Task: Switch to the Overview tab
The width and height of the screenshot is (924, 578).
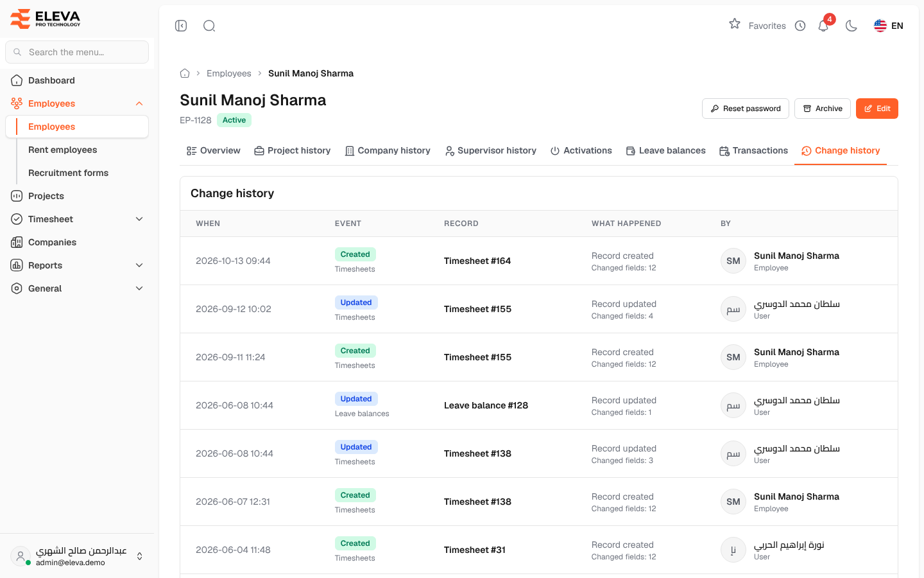Action: tap(214, 150)
